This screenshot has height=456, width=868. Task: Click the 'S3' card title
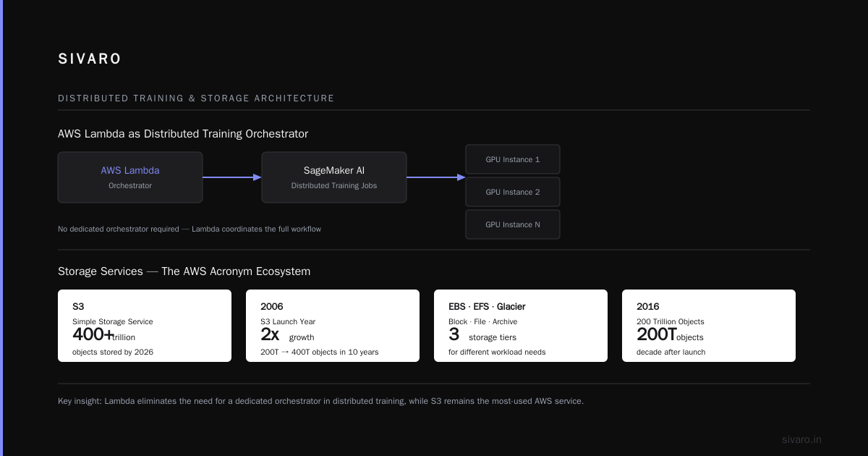click(78, 306)
